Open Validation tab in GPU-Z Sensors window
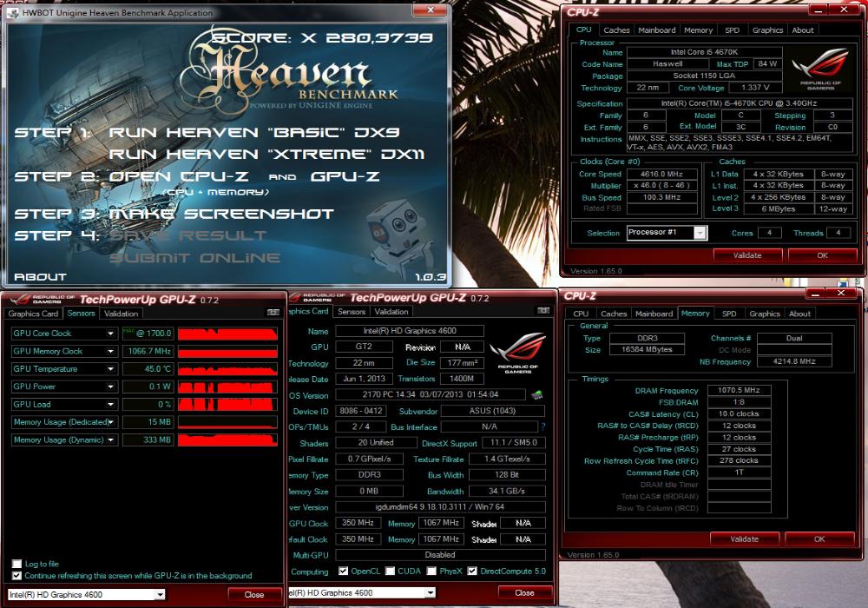 (x=121, y=314)
